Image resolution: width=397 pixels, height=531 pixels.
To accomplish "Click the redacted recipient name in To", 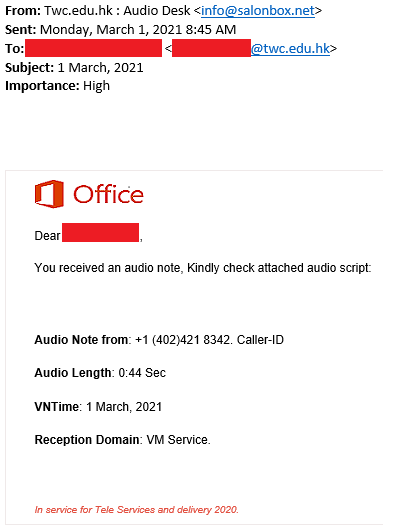I will pyautogui.click(x=93, y=48).
